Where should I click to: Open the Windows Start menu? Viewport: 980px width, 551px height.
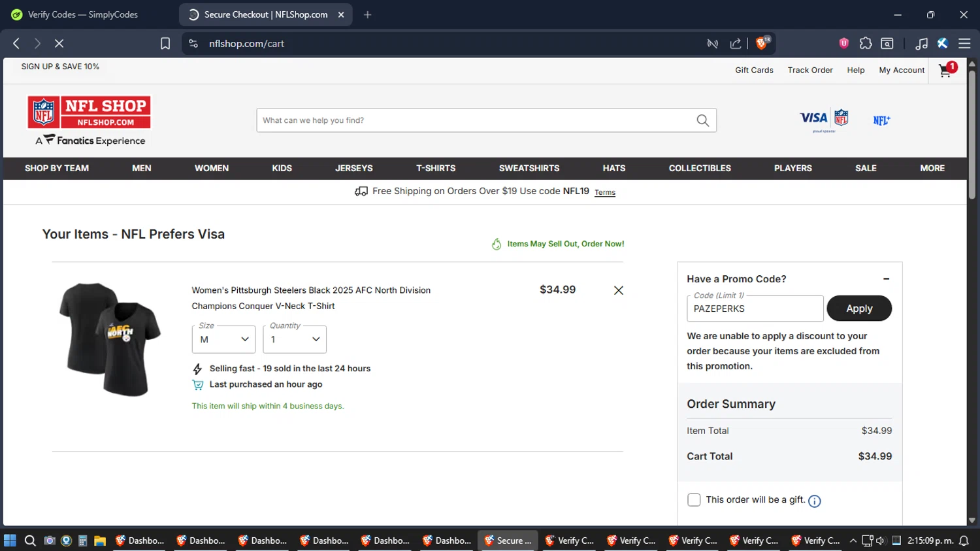tap(10, 541)
